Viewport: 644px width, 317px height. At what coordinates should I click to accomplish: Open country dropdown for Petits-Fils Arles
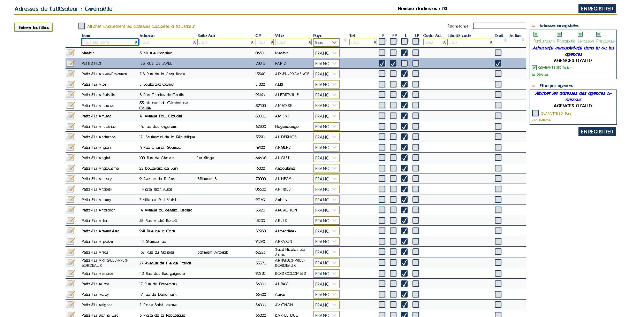326,221
